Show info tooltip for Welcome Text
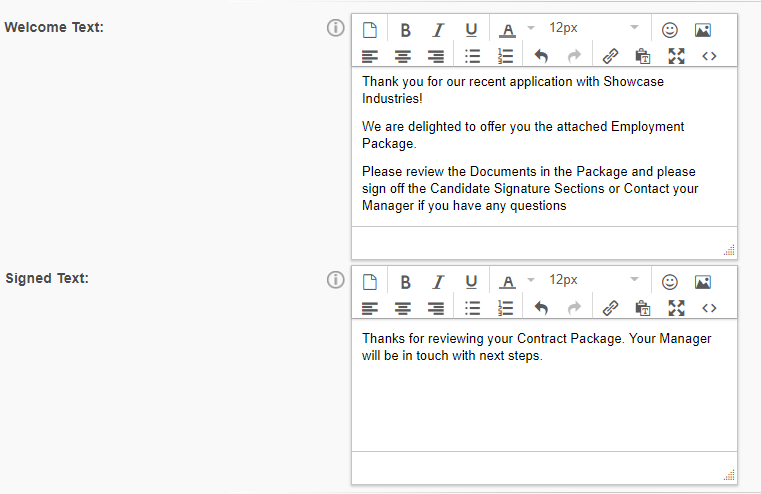 coord(336,28)
